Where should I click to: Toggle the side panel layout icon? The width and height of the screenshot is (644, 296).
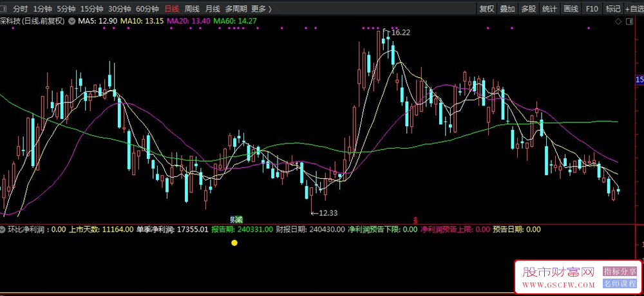629,21
